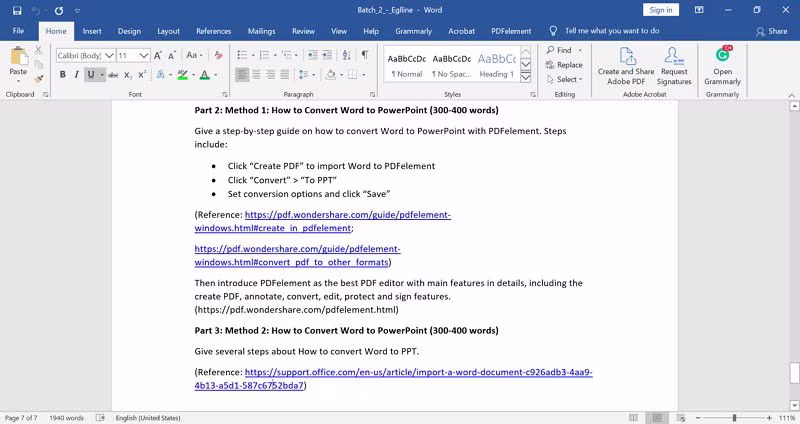Apply the green text highlight color

(182, 75)
